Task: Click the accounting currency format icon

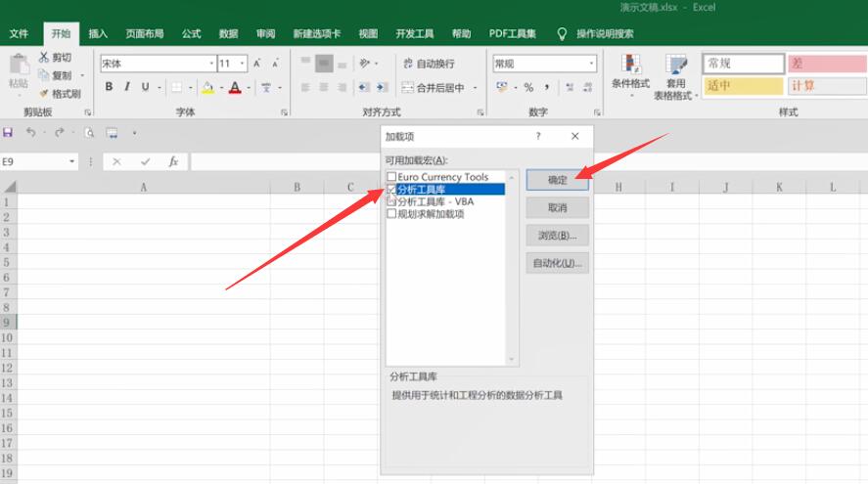Action: tap(502, 87)
